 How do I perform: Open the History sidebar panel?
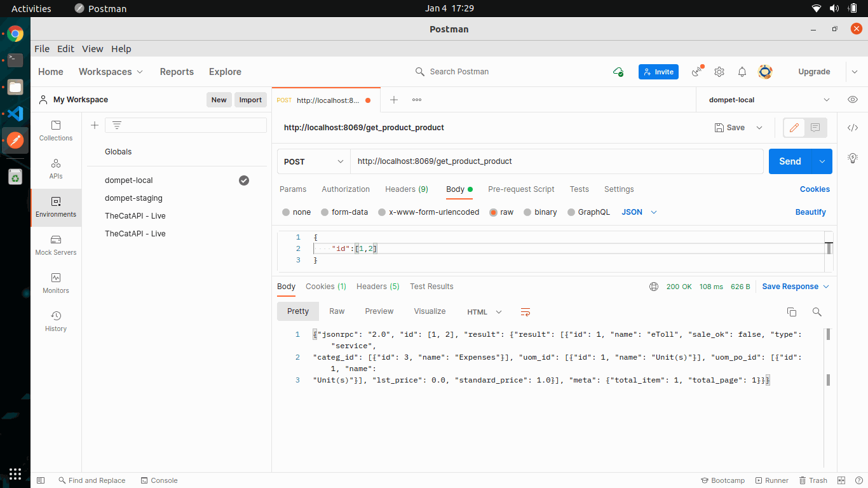click(56, 322)
